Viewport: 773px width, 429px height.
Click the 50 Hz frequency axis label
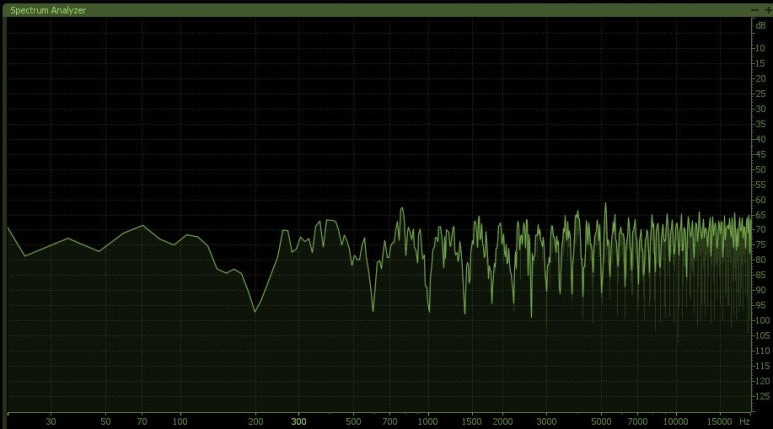[105, 422]
